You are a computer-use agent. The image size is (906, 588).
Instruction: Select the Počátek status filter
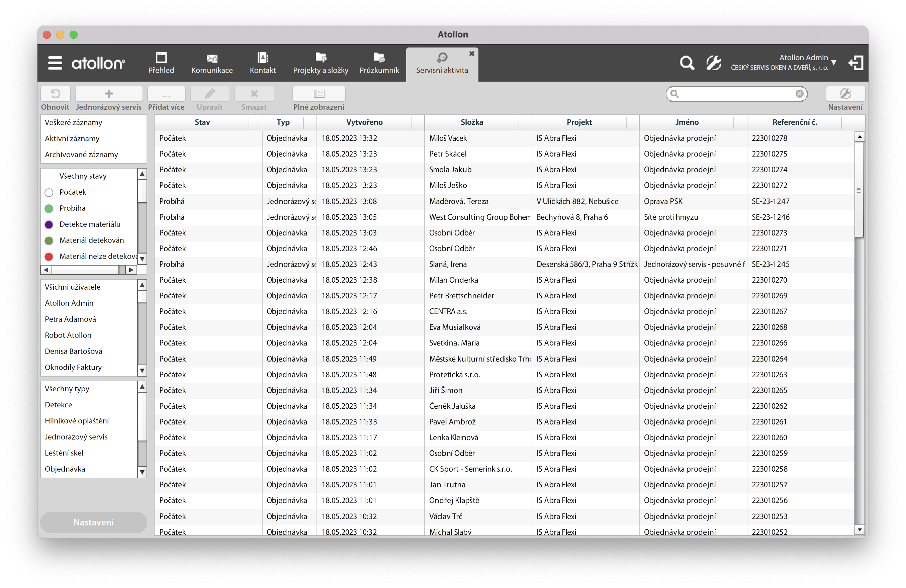click(72, 192)
